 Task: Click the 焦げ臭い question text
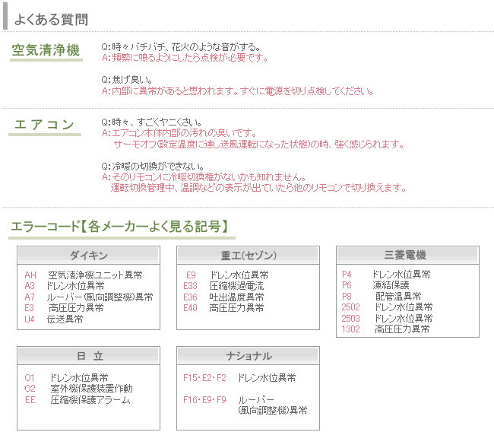(x=128, y=80)
